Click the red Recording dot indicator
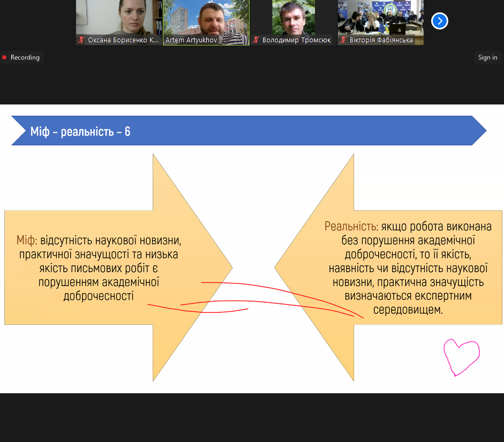Image resolution: width=504 pixels, height=442 pixels. click(x=5, y=57)
